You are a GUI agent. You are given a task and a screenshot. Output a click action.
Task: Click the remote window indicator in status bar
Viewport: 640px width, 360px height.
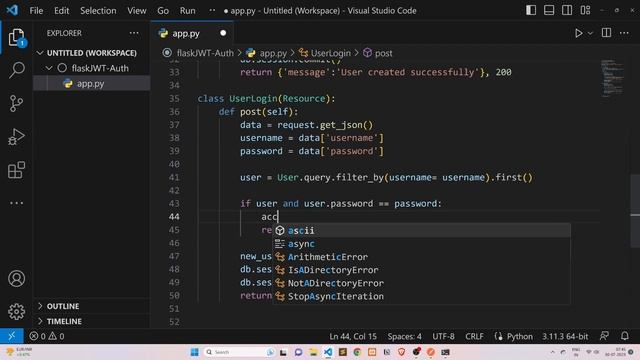11,336
